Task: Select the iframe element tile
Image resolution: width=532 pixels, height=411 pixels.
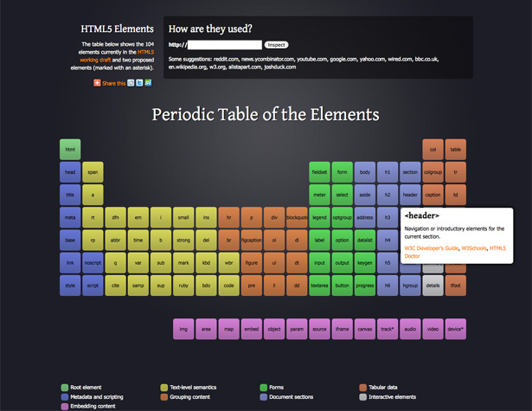Action: click(x=342, y=329)
